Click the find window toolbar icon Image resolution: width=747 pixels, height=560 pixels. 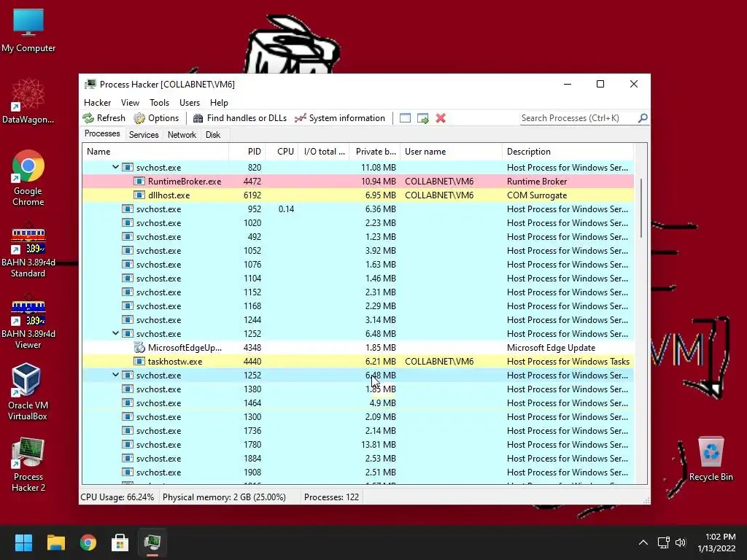tap(405, 118)
